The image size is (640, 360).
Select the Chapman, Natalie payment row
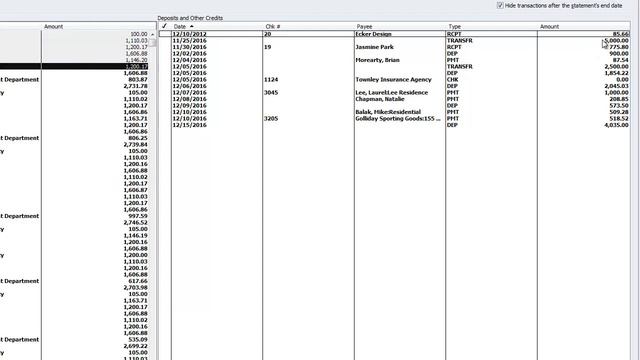pos(394,99)
